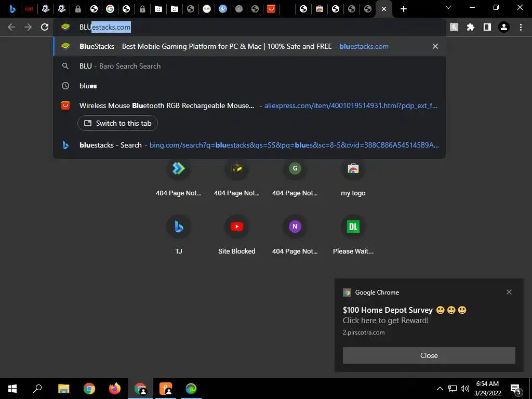532x399 pixels.
Task: Open the network status tray icon
Action: [x=453, y=389]
